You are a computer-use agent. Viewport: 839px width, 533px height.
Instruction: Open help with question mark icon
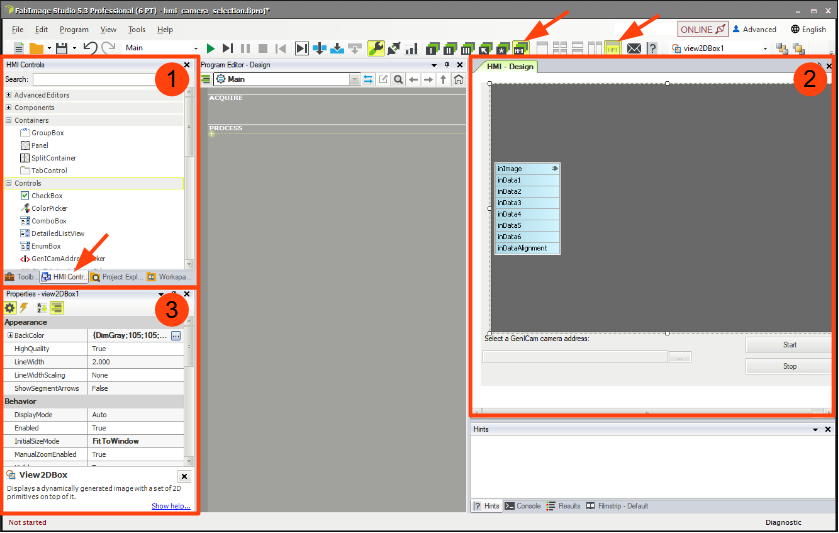[652, 49]
